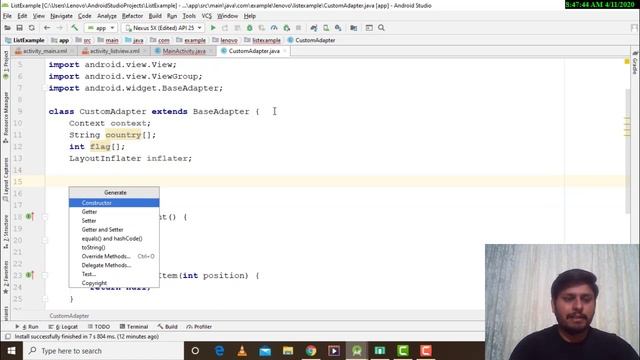Click Sync project with Gradle files icon
This screenshot has width=640, height=360.
click(313, 28)
